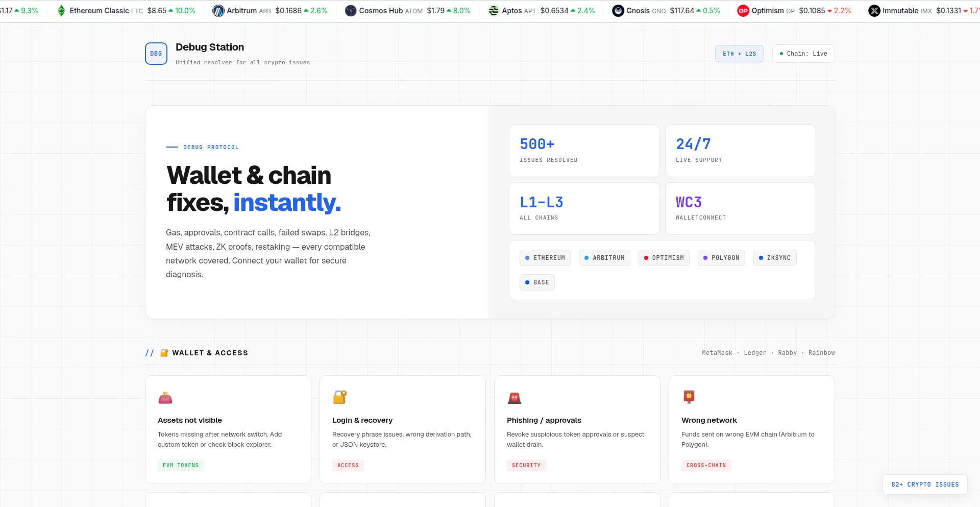This screenshot has height=507, width=980.
Task: Click the Immutable ticker logo
Action: [x=874, y=11]
